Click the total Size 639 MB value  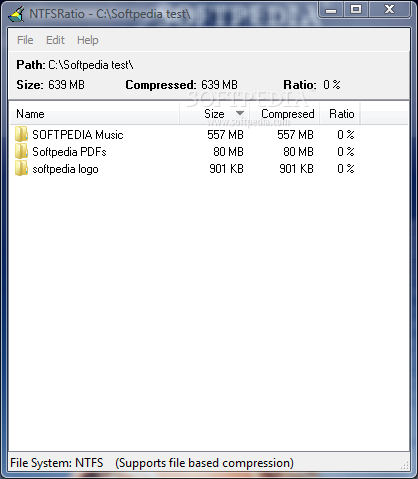66,85
